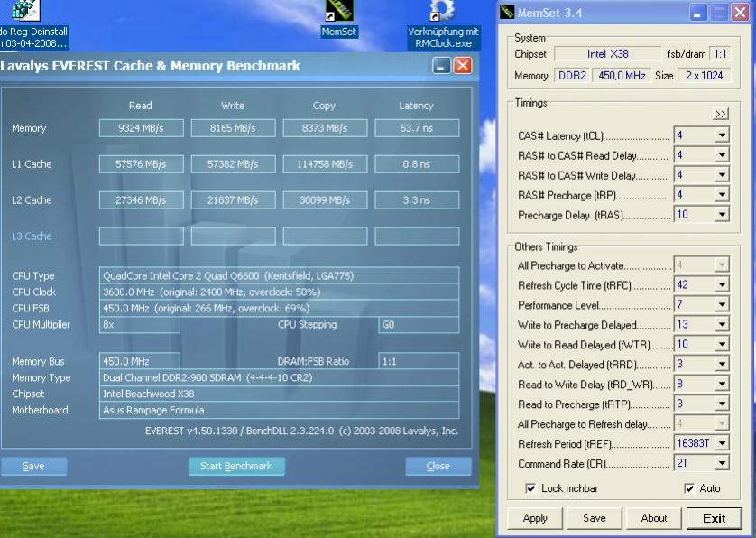Open Act. to Act. Delayed (tRRD) dropdown

(x=722, y=364)
